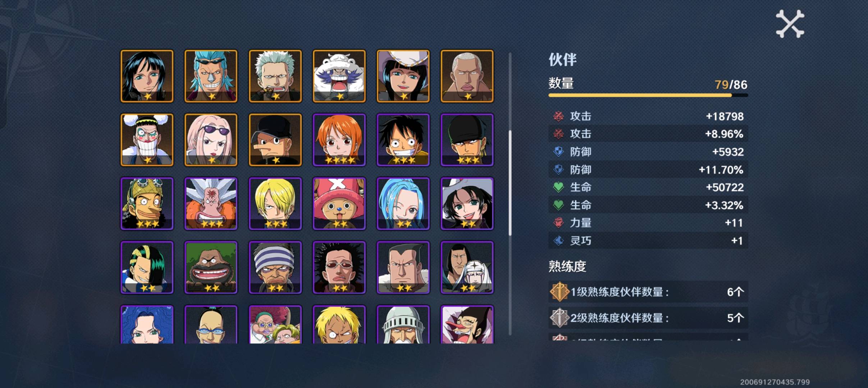Click the red attack icon beside +18798
This screenshot has height=388, width=868.
(558, 116)
